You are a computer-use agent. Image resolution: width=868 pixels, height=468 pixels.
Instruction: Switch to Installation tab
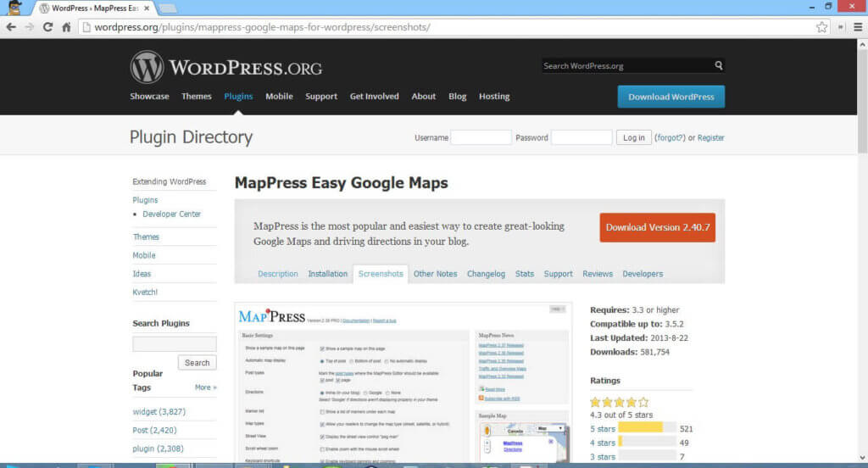pyautogui.click(x=328, y=274)
